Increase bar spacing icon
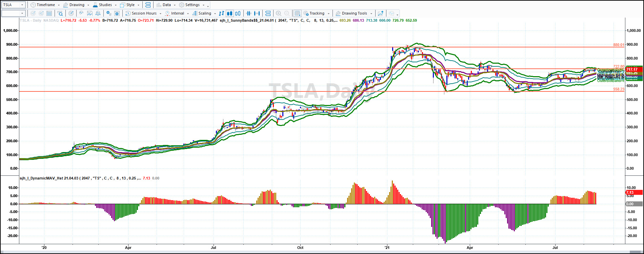The height and width of the screenshot is (254, 644). point(257,14)
